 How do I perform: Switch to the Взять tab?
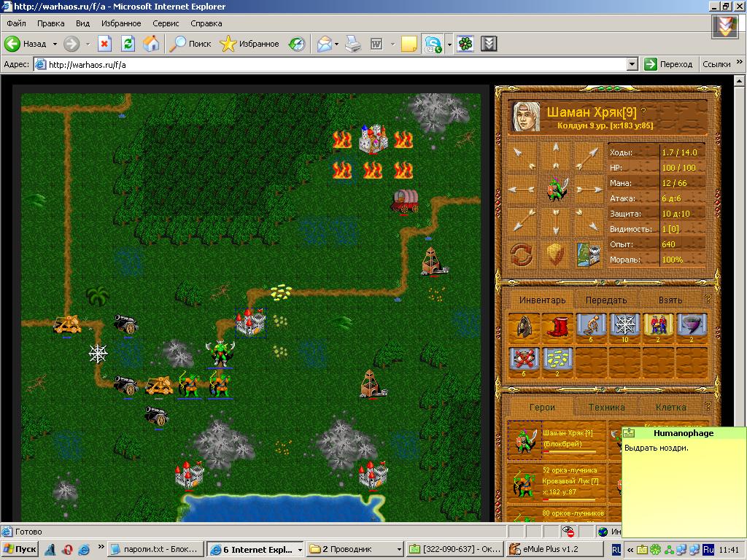670,300
